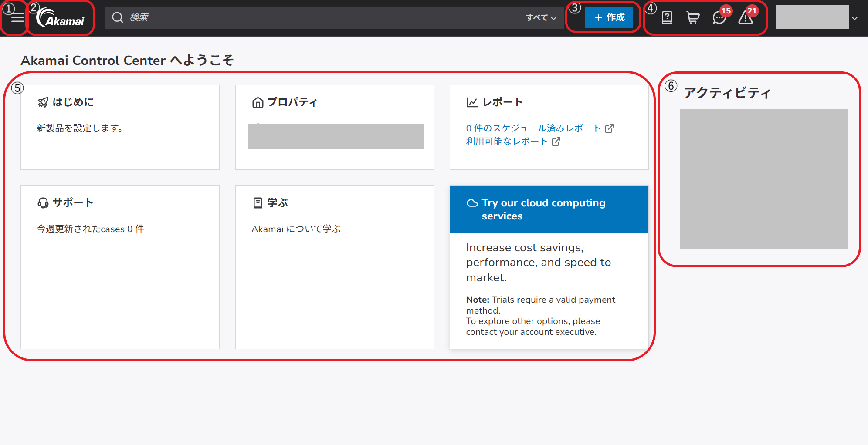868x445 pixels.
Task: Click external-link icon after スケジュール済みレポート
Action: click(x=609, y=128)
